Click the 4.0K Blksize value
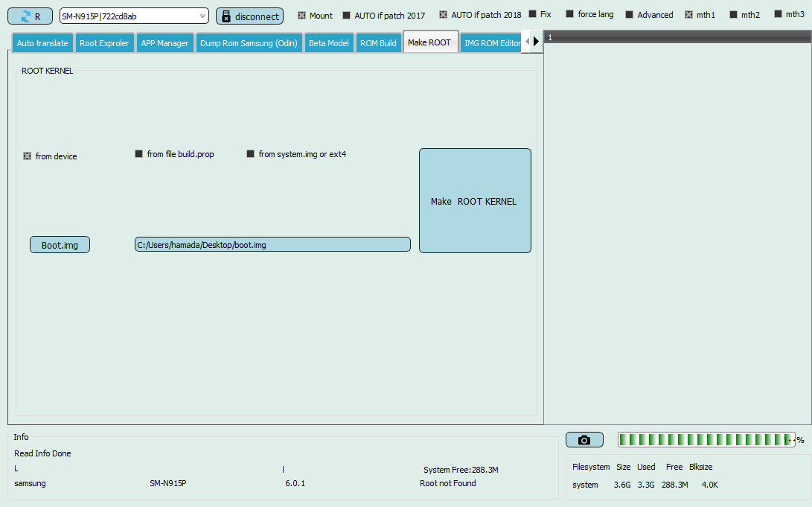This screenshot has width=812, height=507. pyautogui.click(x=709, y=485)
